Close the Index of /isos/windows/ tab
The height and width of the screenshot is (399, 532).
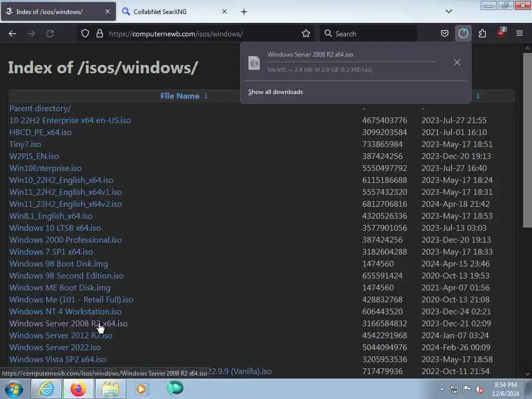(x=107, y=11)
